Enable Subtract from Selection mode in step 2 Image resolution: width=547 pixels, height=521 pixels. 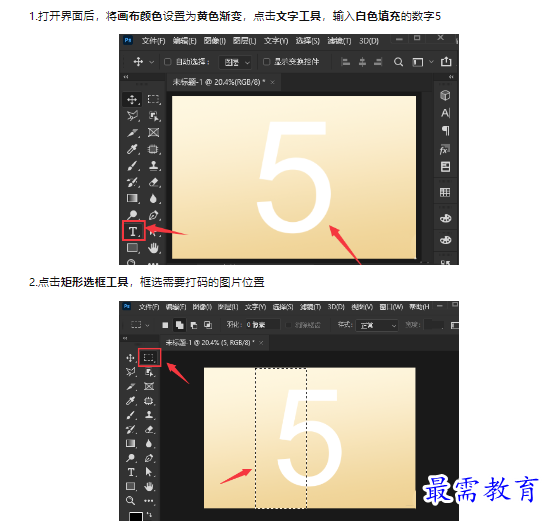click(x=194, y=325)
